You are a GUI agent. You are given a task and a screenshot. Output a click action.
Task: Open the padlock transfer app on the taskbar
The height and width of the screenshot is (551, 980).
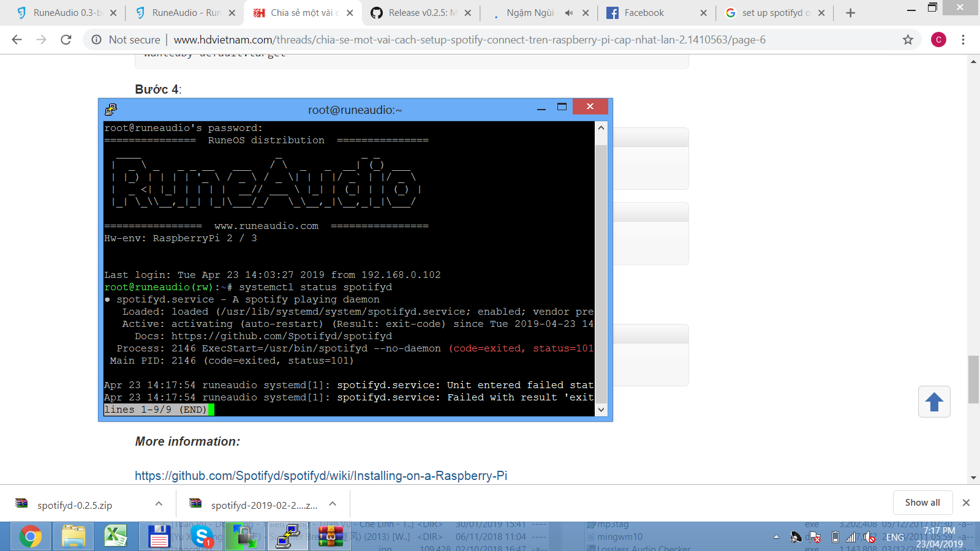pyautogui.click(x=244, y=537)
